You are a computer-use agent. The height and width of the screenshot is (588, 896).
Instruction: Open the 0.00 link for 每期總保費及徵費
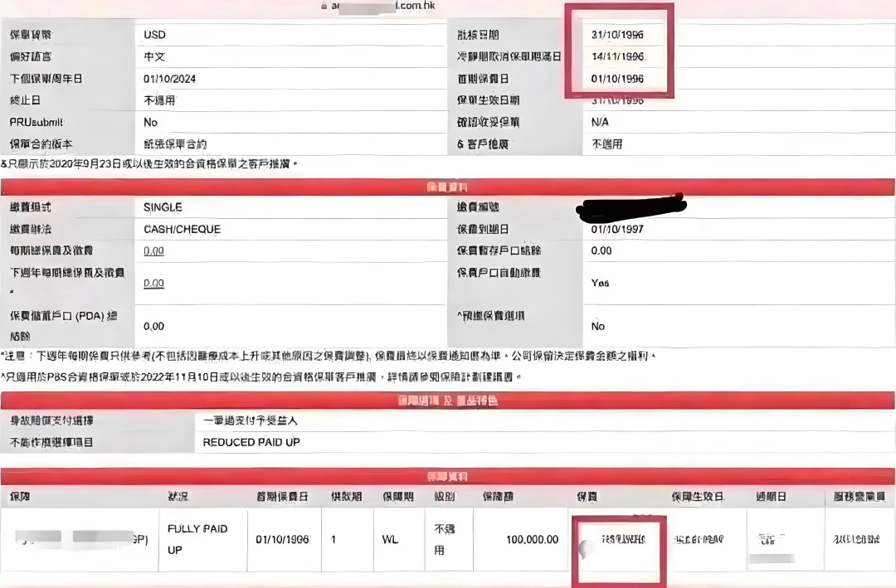[x=153, y=250]
